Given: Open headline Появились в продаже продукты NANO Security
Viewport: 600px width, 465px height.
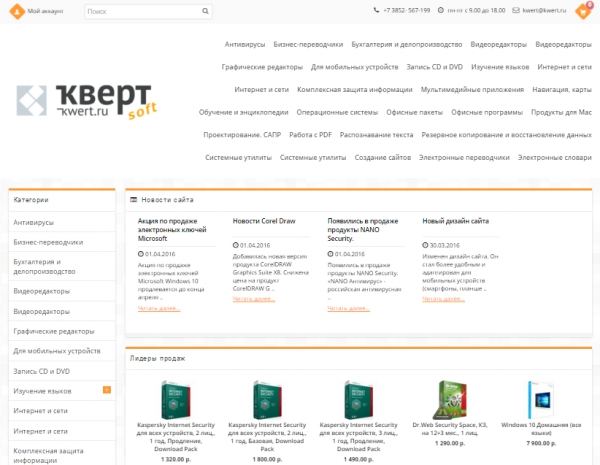Looking at the screenshot, I should click(x=363, y=230).
